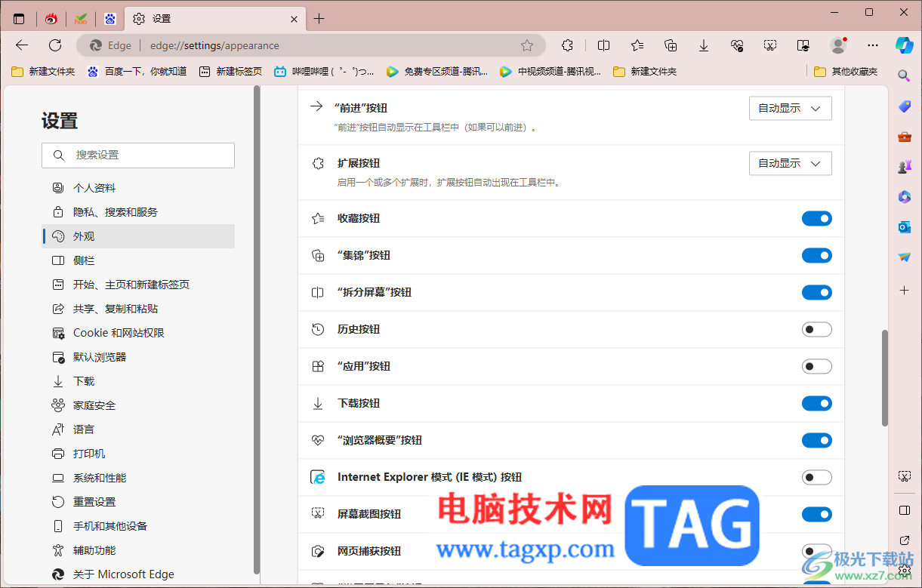Image resolution: width=922 pixels, height=588 pixels.
Task: Open 隐私、搜索和服务 settings
Action: pos(138,212)
